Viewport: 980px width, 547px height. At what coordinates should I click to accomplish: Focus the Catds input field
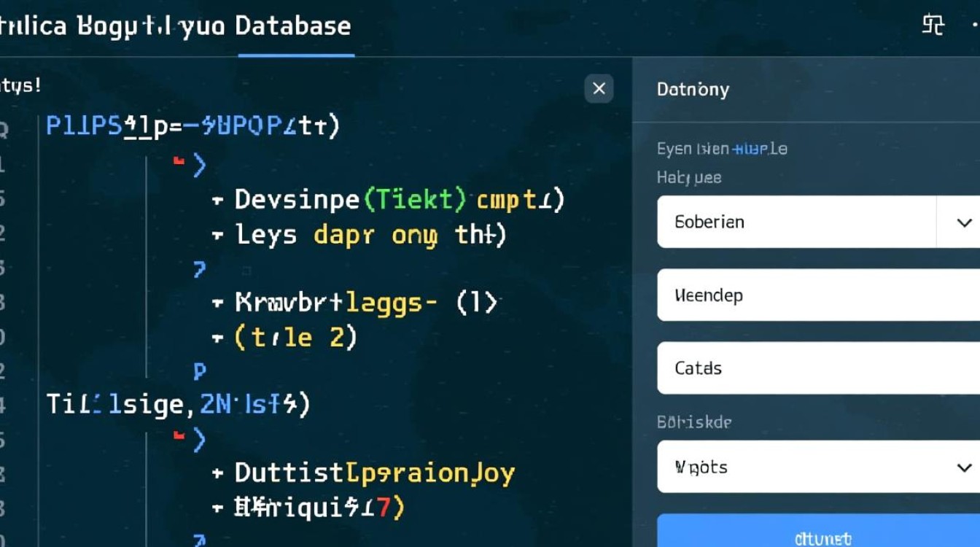pos(818,368)
